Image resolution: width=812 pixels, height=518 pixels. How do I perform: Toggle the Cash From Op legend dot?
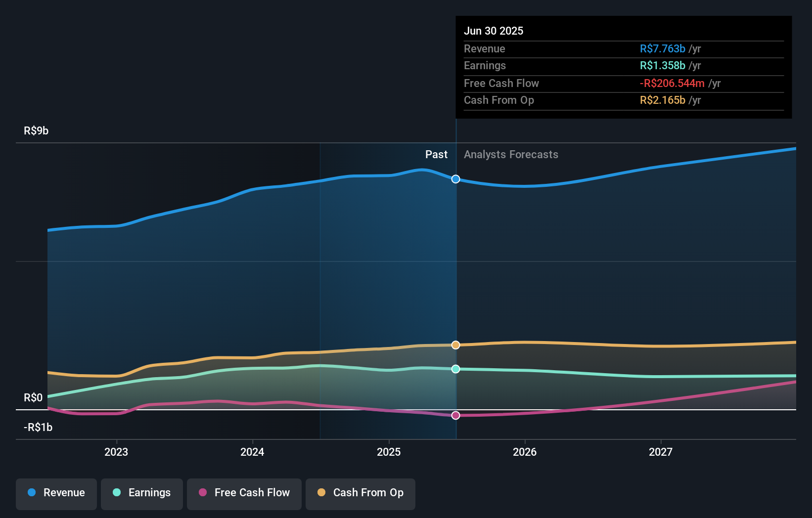322,493
